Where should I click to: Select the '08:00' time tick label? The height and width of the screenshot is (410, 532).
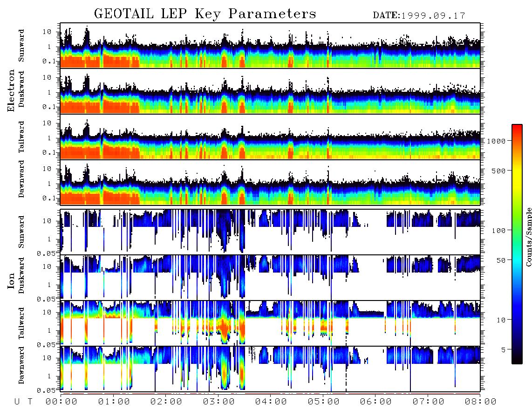[481, 402]
